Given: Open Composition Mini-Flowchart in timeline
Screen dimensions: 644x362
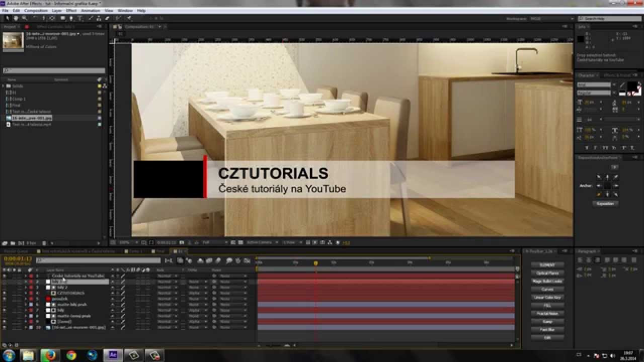Looking at the screenshot, I should (169, 260).
